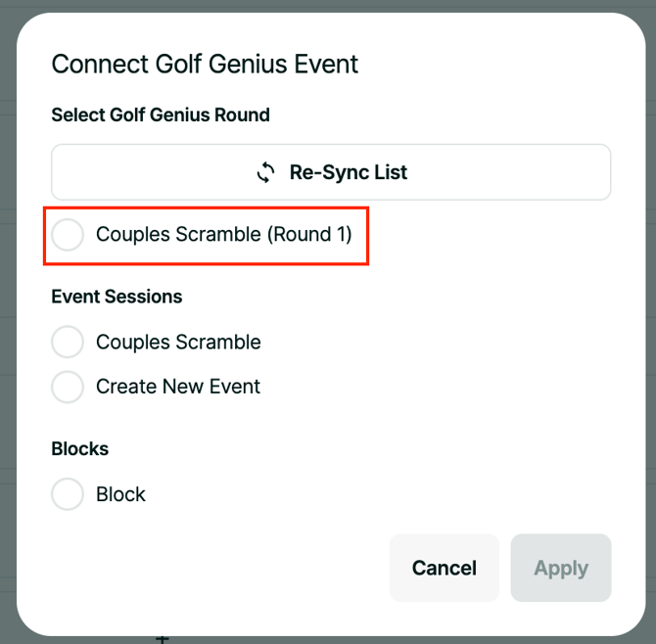
Task: Click the "Create New Event" label text
Action: click(x=178, y=387)
